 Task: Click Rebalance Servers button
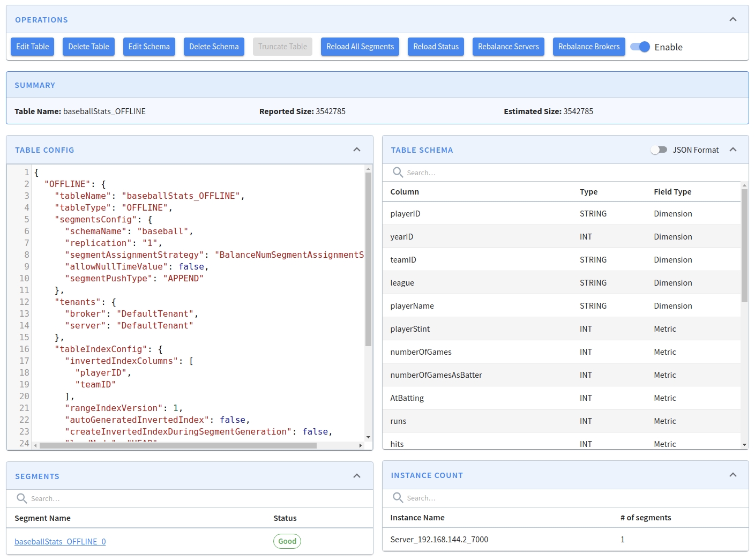(508, 47)
